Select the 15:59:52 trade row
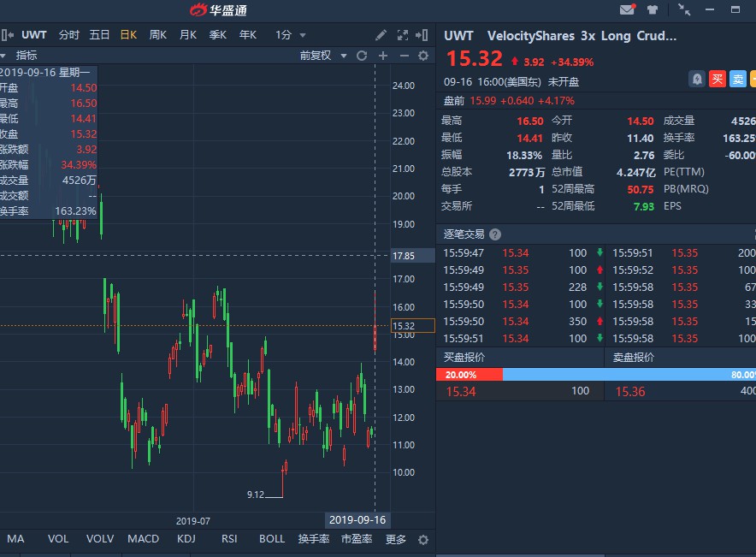Viewport: 756px width, 557px height. pyautogui.click(x=682, y=270)
